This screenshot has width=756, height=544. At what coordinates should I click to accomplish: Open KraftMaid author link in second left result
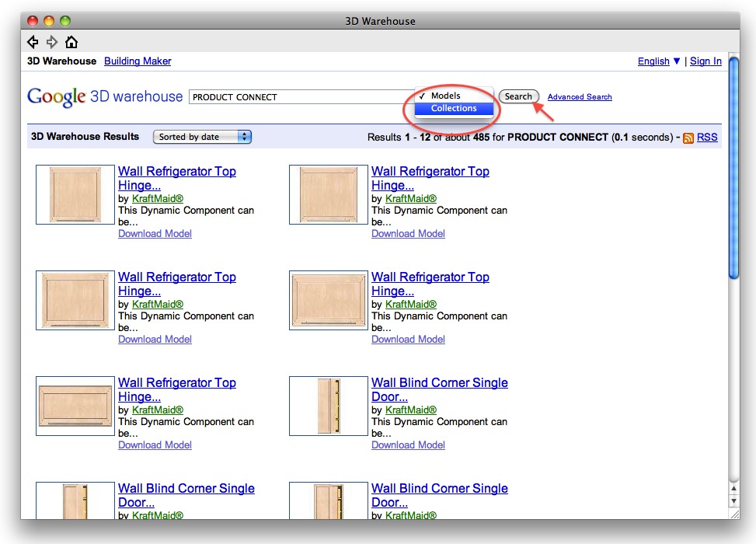[x=158, y=305]
